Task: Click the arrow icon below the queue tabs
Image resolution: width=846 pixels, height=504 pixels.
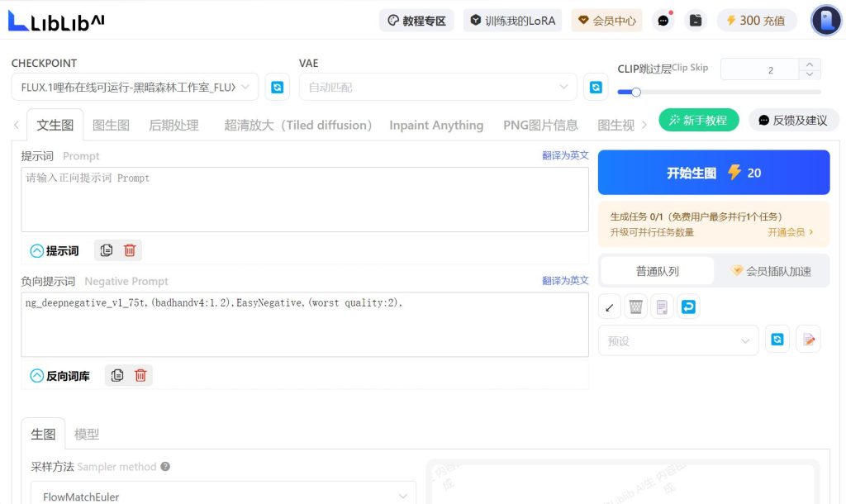Action: tap(610, 307)
